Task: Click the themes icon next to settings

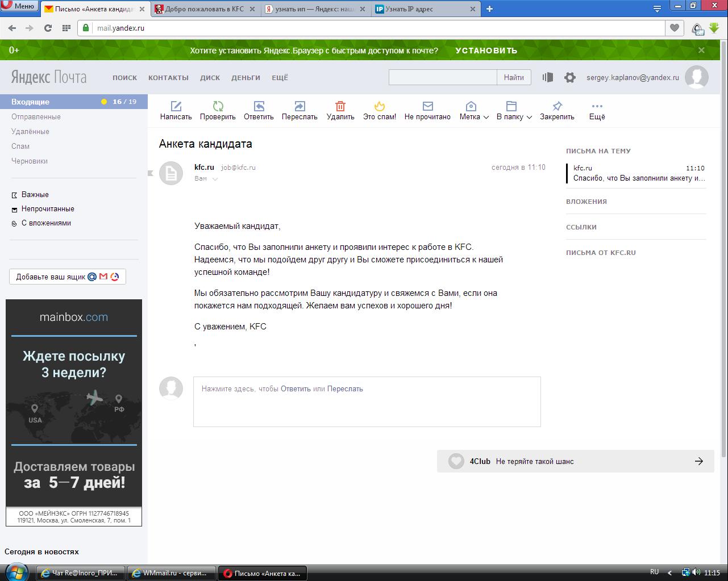Action: 548,77
